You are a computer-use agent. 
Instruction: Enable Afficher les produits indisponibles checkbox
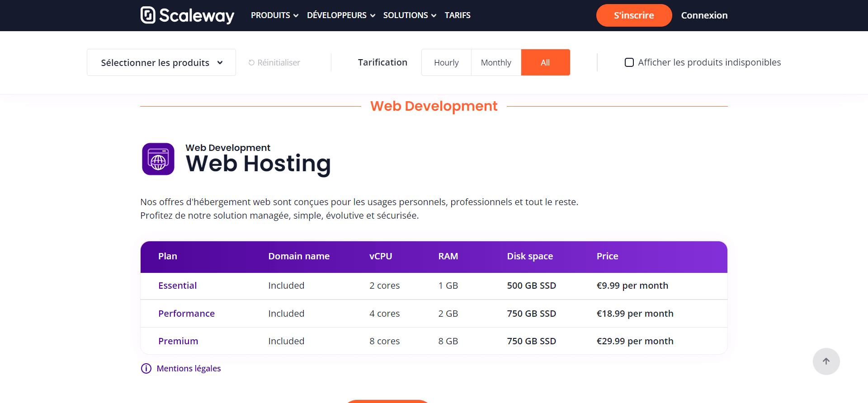629,62
